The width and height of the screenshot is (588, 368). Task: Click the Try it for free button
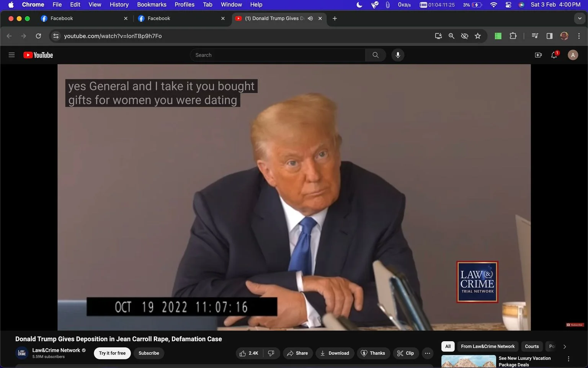(x=112, y=353)
